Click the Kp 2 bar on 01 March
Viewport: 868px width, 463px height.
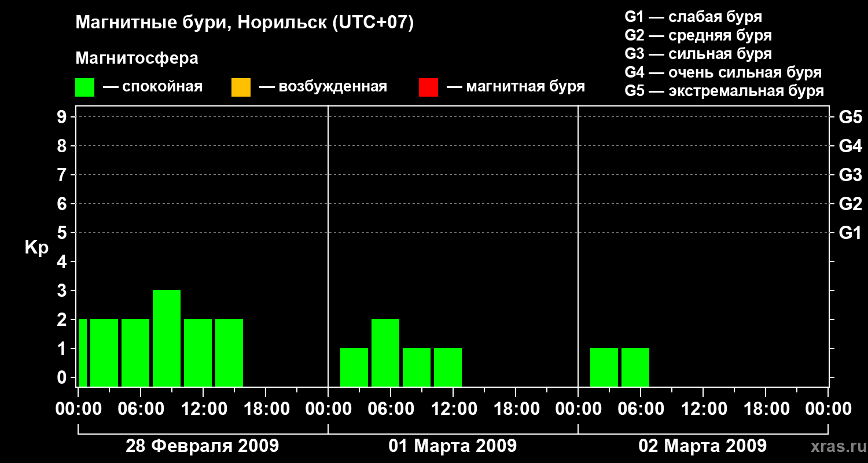(x=385, y=352)
